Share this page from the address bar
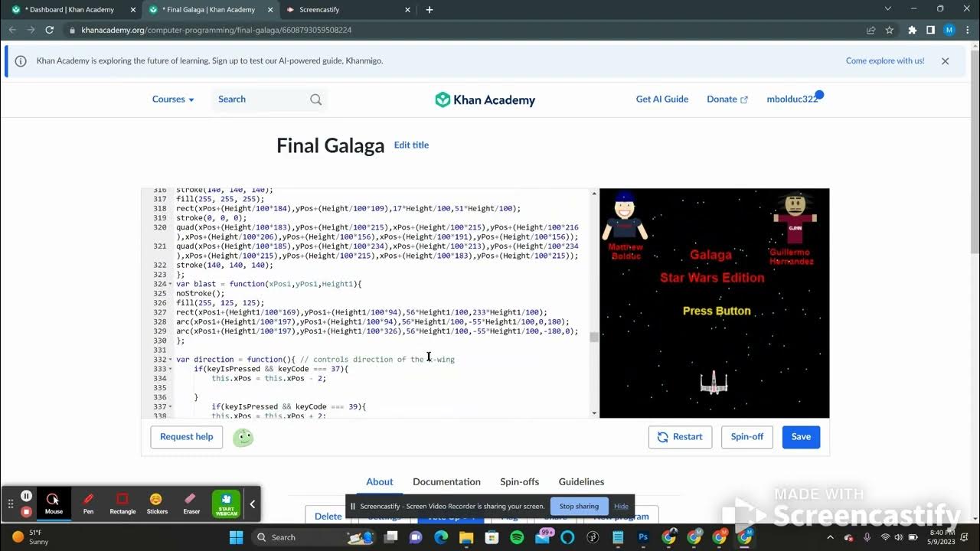 [871, 30]
